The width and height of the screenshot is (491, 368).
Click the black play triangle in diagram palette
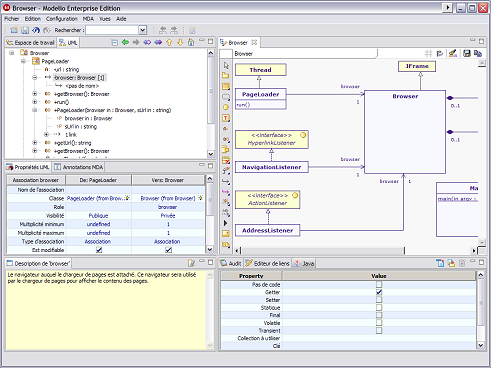(226, 223)
